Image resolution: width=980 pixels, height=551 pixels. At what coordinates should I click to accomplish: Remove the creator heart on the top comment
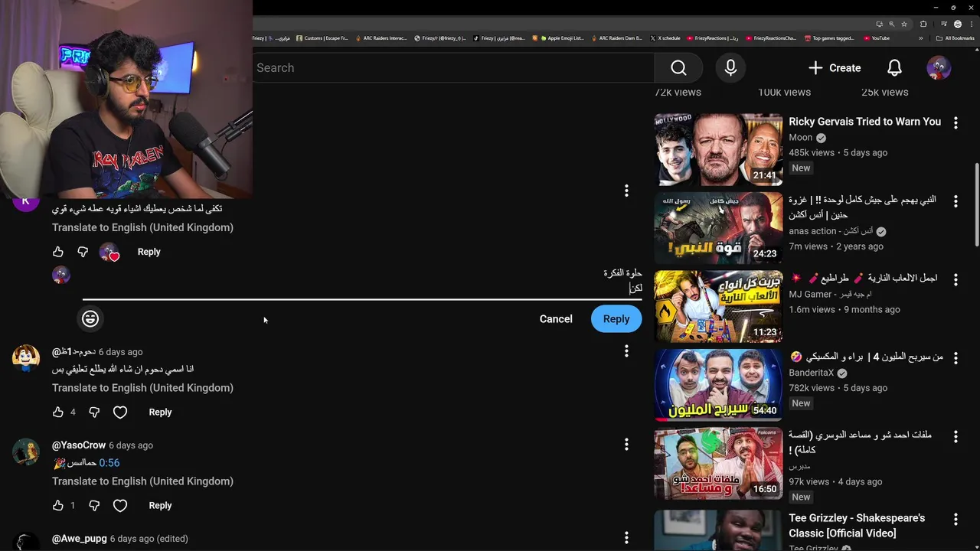[109, 253]
